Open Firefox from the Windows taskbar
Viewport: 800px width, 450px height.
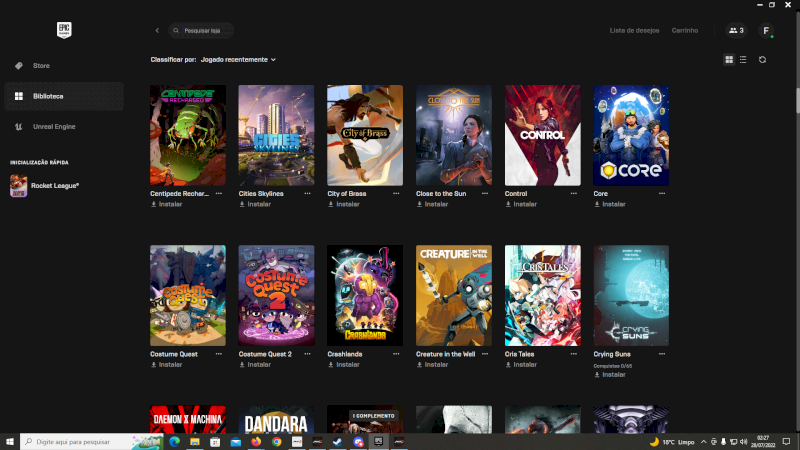pyautogui.click(x=255, y=441)
